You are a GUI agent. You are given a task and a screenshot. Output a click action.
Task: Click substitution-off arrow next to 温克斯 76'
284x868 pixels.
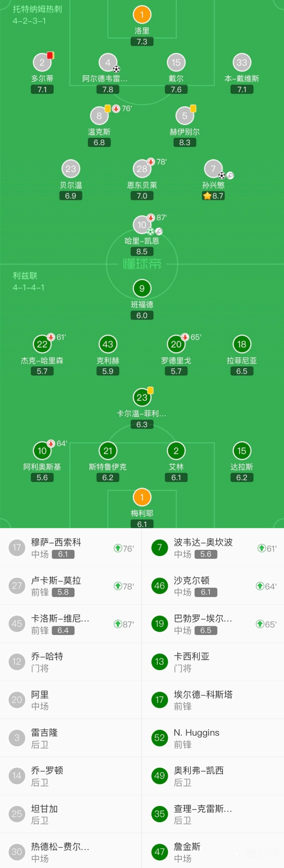116,108
